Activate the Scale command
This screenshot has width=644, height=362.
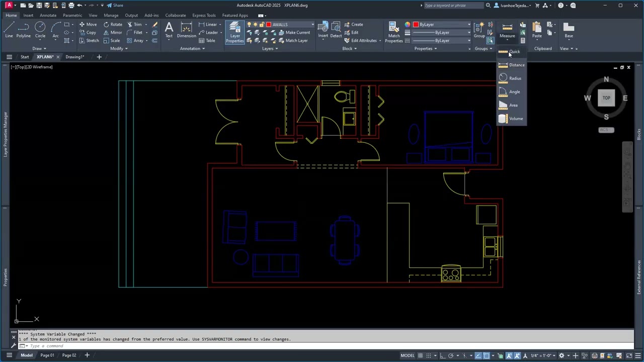tap(112, 41)
